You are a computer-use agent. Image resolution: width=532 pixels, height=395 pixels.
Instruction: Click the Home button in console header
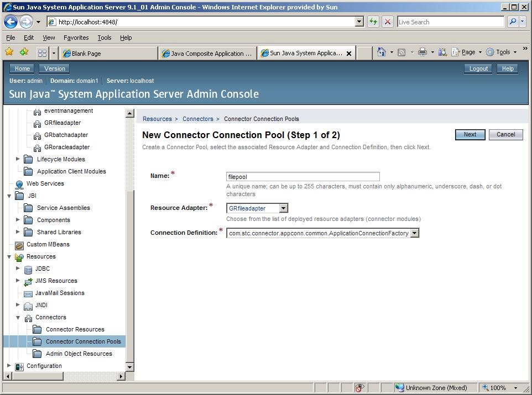pyautogui.click(x=22, y=69)
